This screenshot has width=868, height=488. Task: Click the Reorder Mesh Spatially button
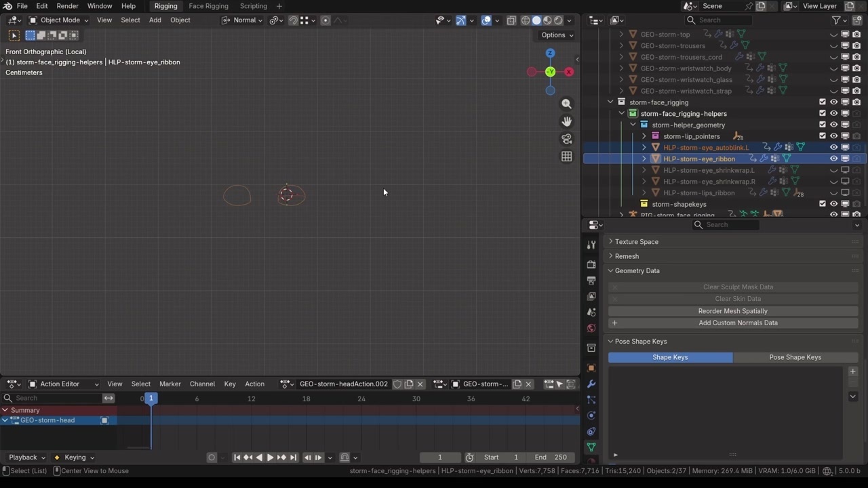click(732, 311)
